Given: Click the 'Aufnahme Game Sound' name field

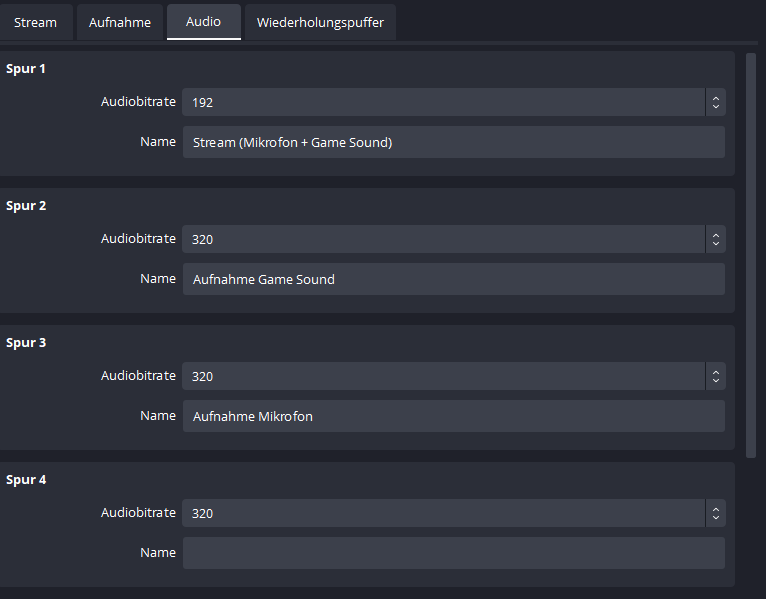Looking at the screenshot, I should 453,279.
